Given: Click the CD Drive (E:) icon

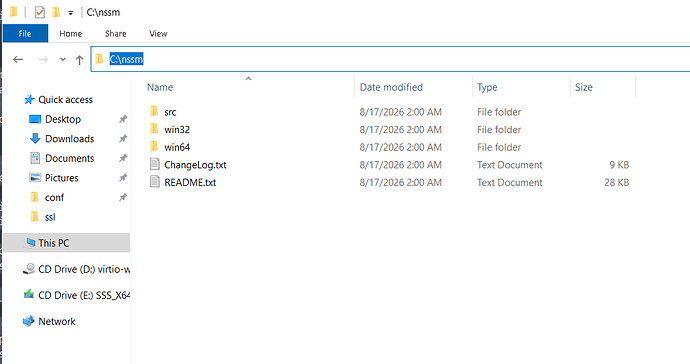Looking at the screenshot, I should tap(29, 294).
